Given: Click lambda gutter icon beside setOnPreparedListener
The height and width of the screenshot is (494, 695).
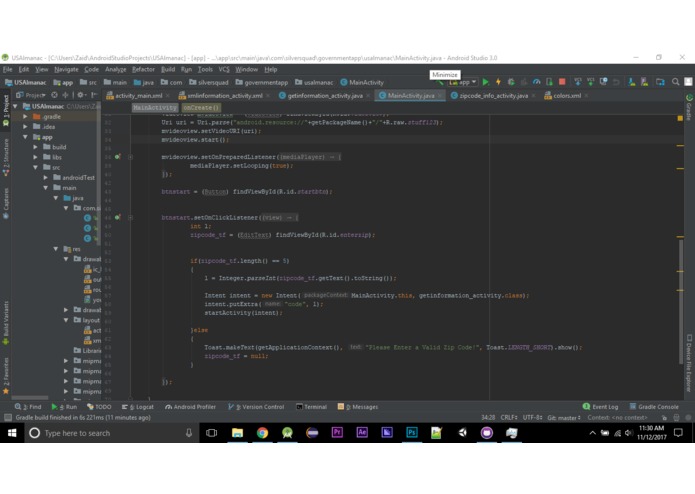Looking at the screenshot, I should click(117, 157).
